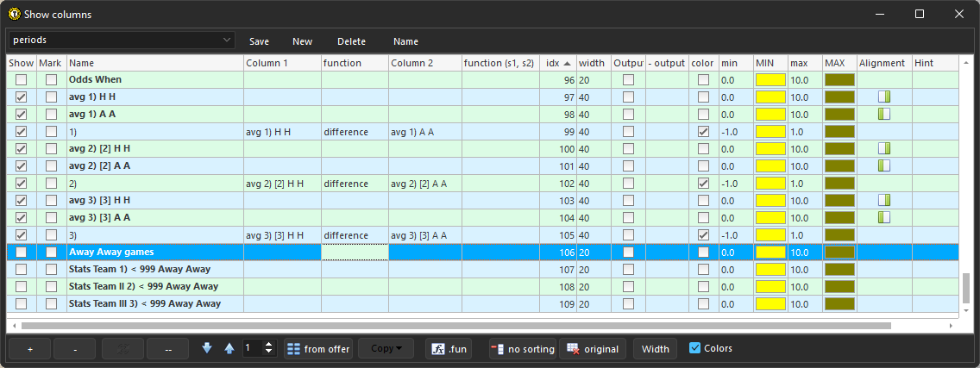Check Show box for Odds When row
Viewport: 980px width, 368px height.
tap(22, 80)
